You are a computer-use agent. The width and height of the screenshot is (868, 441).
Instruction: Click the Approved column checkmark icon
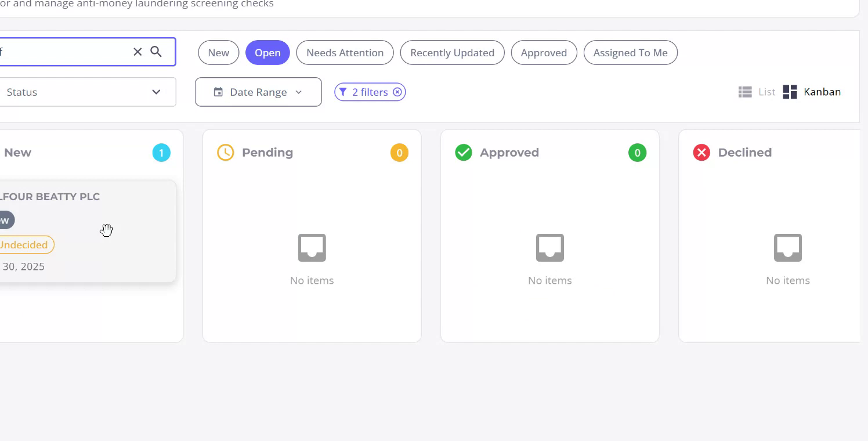pyautogui.click(x=463, y=153)
